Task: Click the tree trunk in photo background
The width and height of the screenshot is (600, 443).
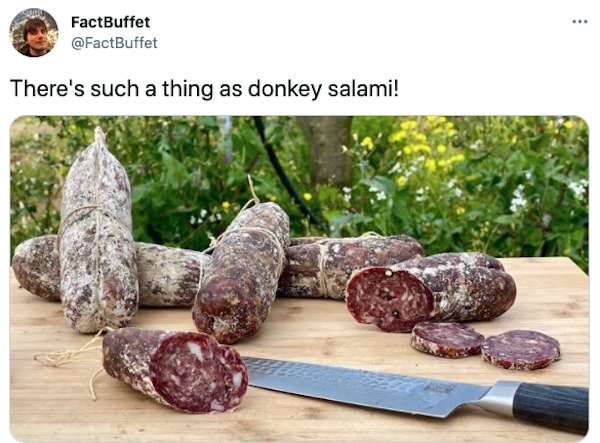Action: tap(326, 148)
